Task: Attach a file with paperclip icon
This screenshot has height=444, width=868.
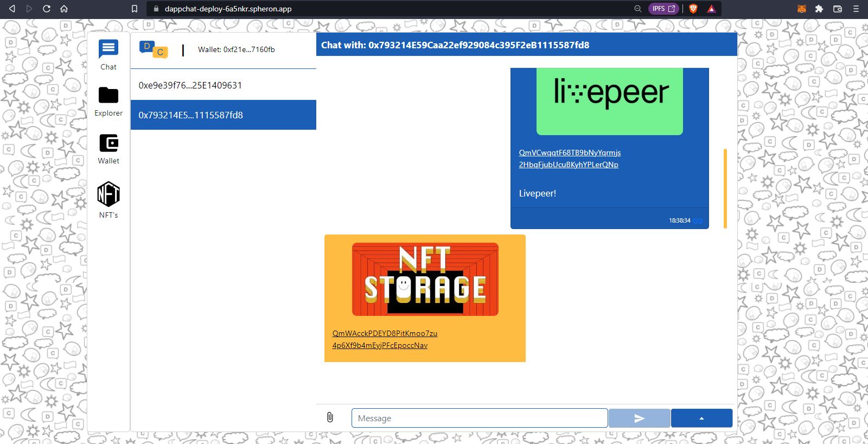Action: tap(330, 417)
